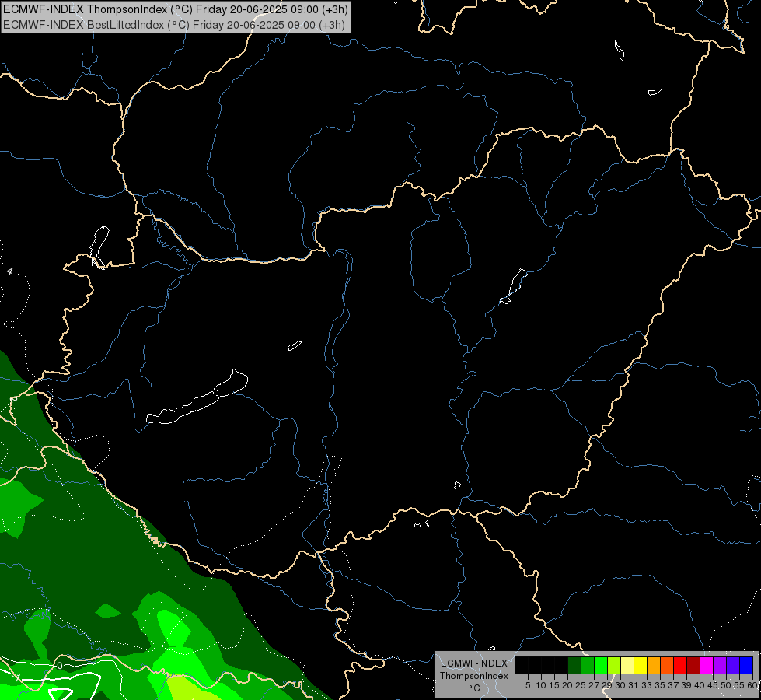Click the '°C' unit label in legend
The image size is (761, 700).
tap(475, 688)
